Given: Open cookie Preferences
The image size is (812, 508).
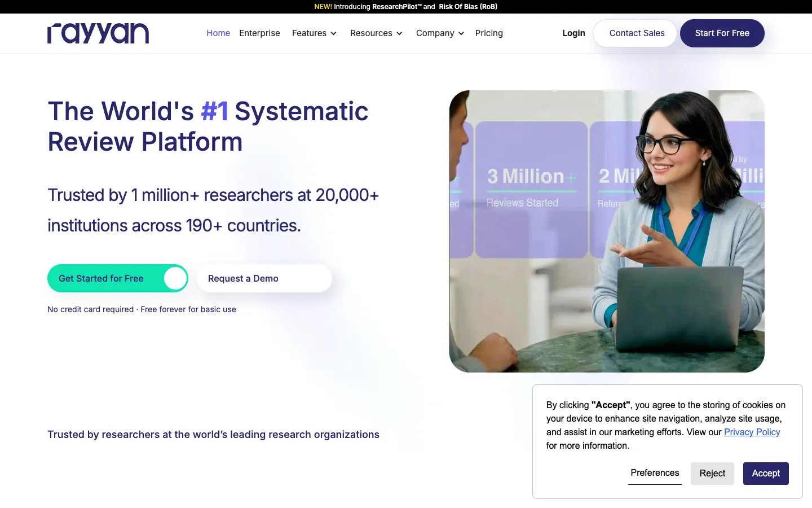Looking at the screenshot, I should pyautogui.click(x=655, y=473).
